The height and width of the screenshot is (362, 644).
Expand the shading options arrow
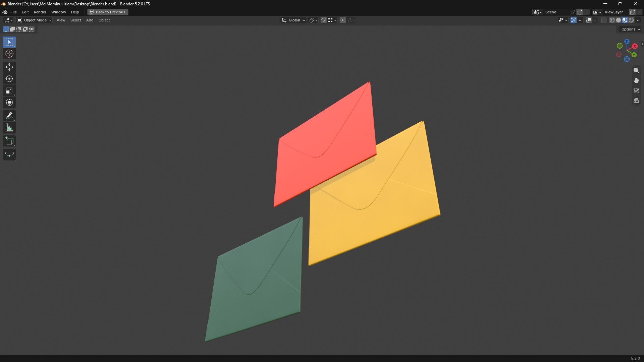point(638,20)
